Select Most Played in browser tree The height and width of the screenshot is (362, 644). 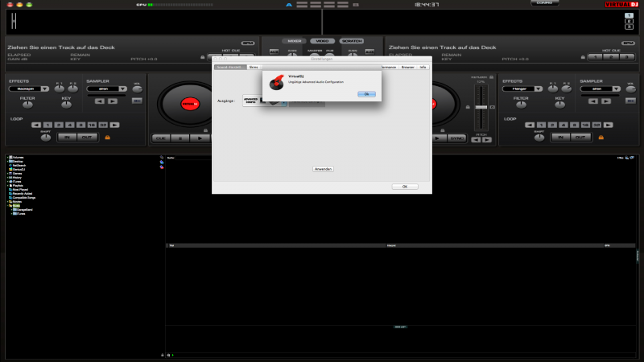(x=21, y=190)
